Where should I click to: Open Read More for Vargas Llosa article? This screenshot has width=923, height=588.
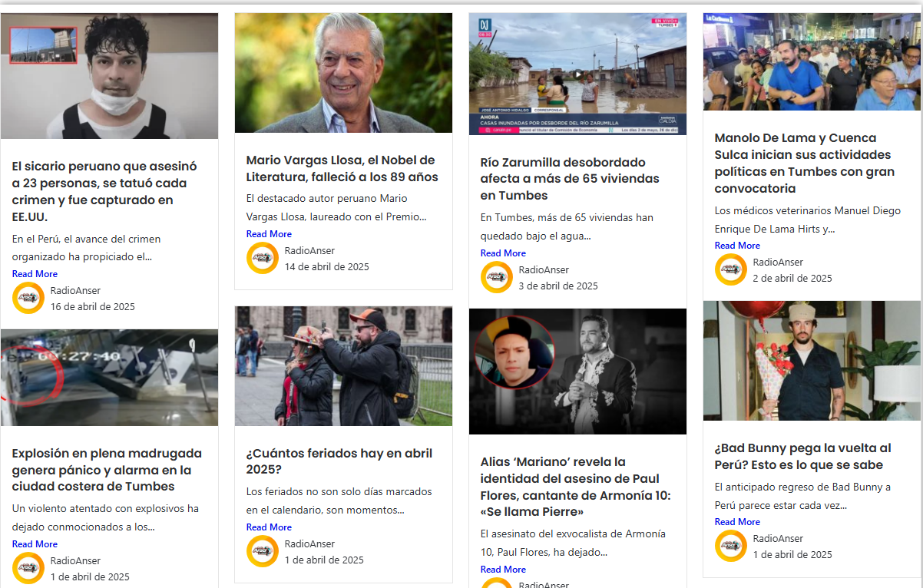tap(269, 234)
